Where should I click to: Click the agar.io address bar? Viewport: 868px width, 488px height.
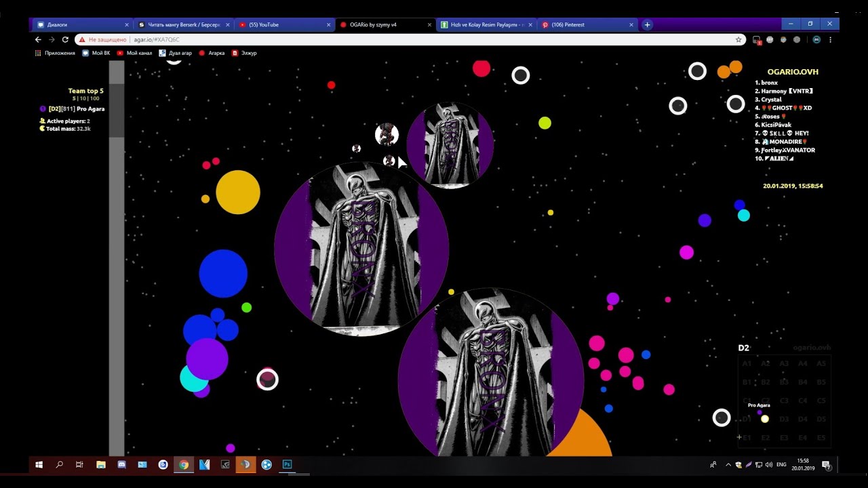click(x=410, y=40)
